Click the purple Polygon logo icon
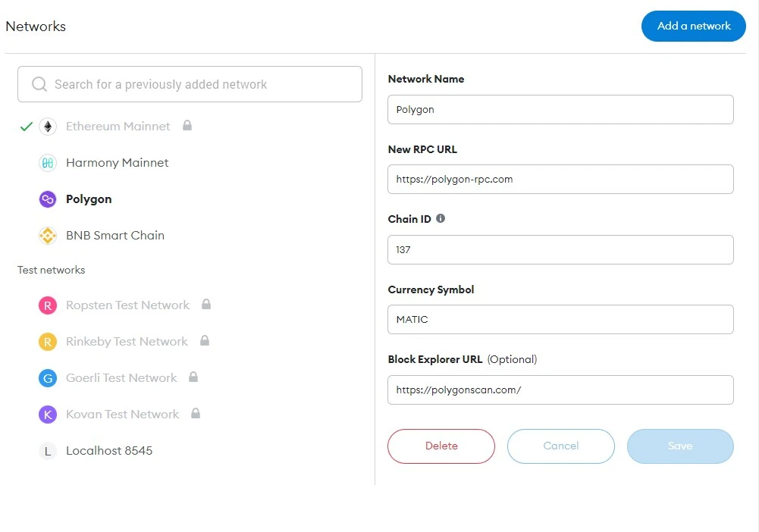Screen dimensions: 759x532 tap(48, 199)
